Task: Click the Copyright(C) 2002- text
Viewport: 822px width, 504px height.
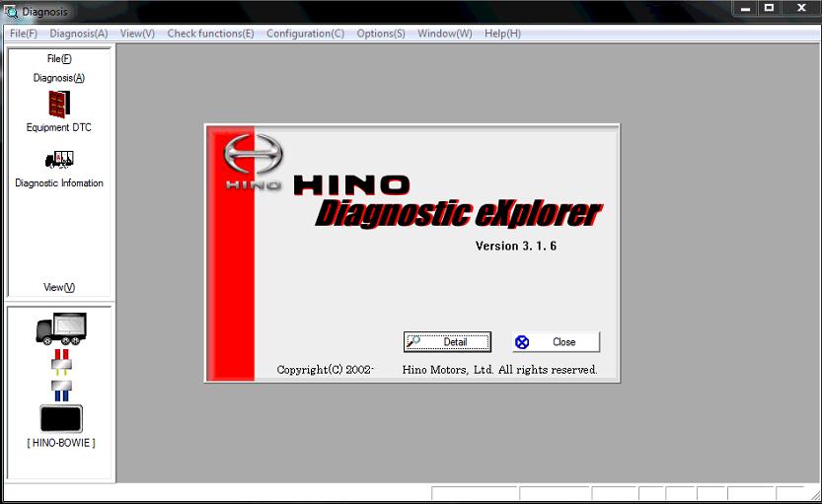Action: [325, 369]
